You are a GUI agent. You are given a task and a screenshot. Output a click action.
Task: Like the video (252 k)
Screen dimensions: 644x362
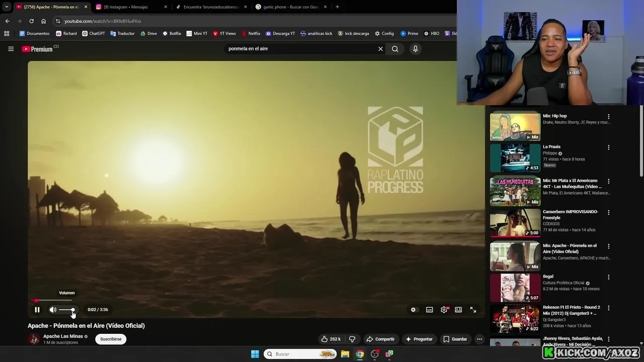pyautogui.click(x=331, y=339)
